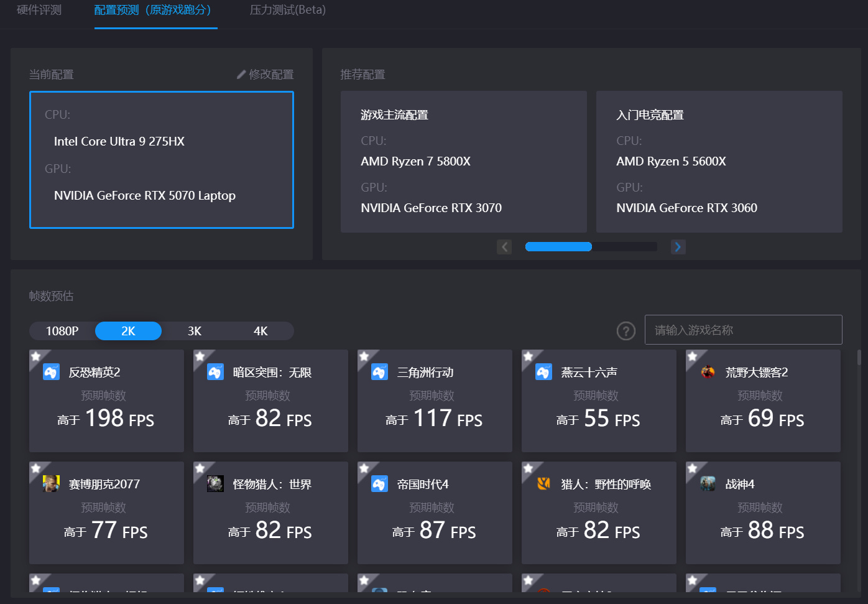Image resolution: width=868 pixels, height=604 pixels.
Task: Click the 赛博朋克2077 game icon
Action: [x=51, y=484]
